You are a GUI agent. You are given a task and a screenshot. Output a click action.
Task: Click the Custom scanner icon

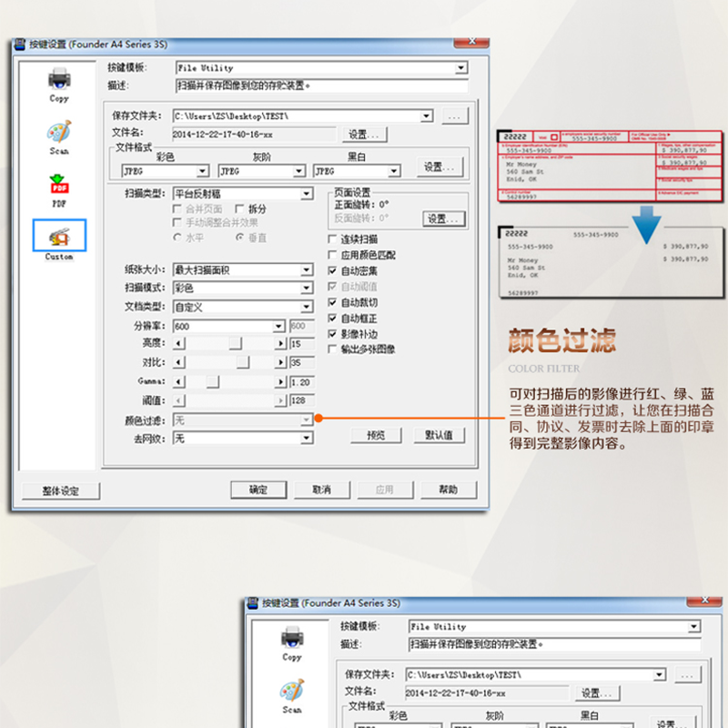tap(59, 237)
